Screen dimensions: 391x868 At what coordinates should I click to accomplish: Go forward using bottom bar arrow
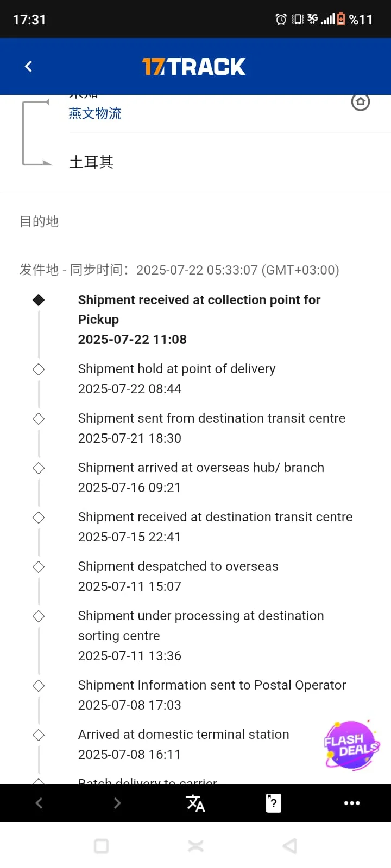(117, 803)
